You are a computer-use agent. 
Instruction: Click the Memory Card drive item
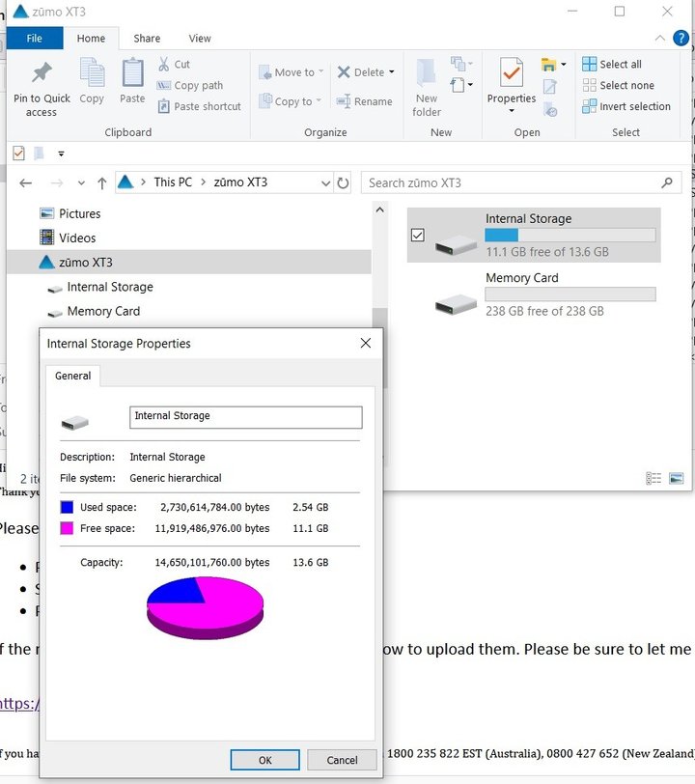point(534,295)
